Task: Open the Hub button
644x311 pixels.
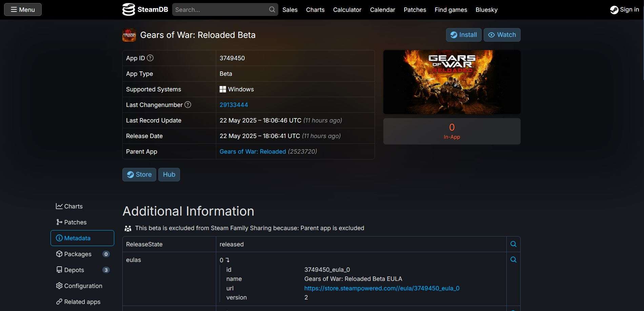Action: pyautogui.click(x=169, y=175)
